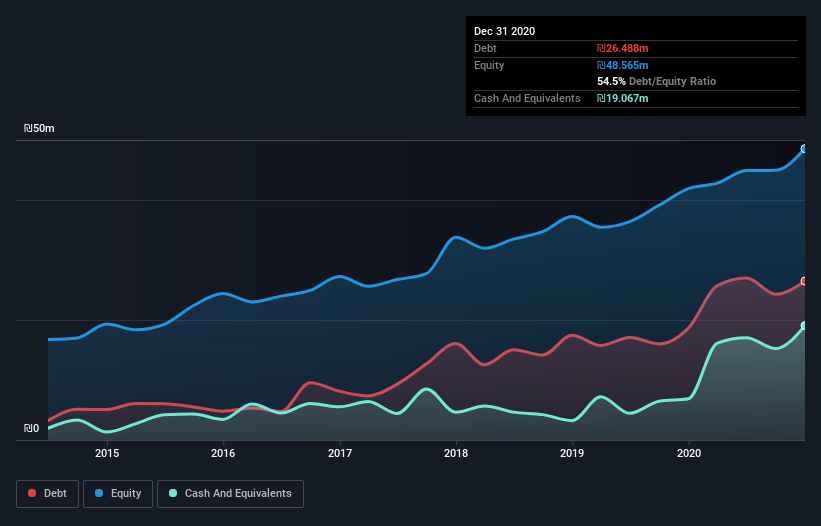
Task: Toggle Cash And Equivalents legend button
Action: coord(230,494)
